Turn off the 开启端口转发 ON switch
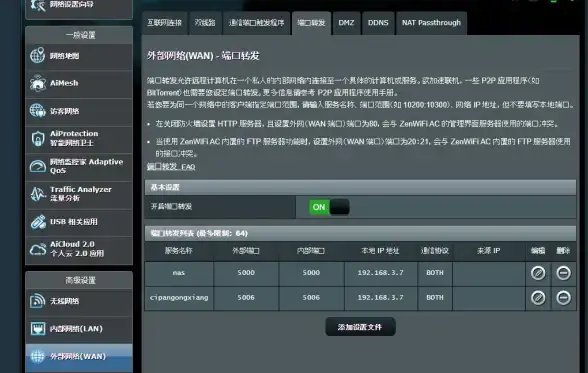This screenshot has width=588, height=373. [x=329, y=207]
